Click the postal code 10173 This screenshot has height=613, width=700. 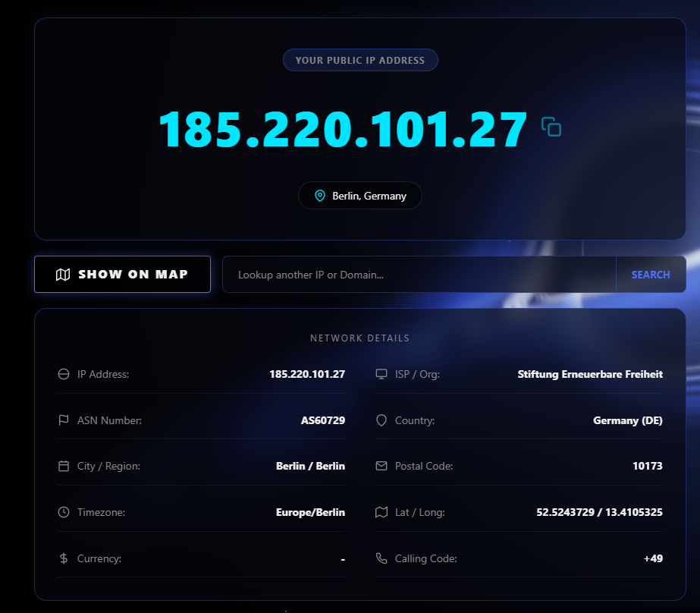pyautogui.click(x=648, y=466)
